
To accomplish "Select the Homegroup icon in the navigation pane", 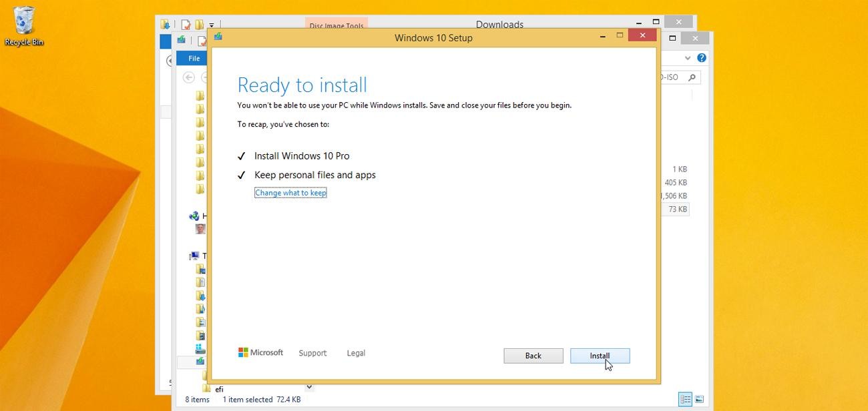I will 194,216.
